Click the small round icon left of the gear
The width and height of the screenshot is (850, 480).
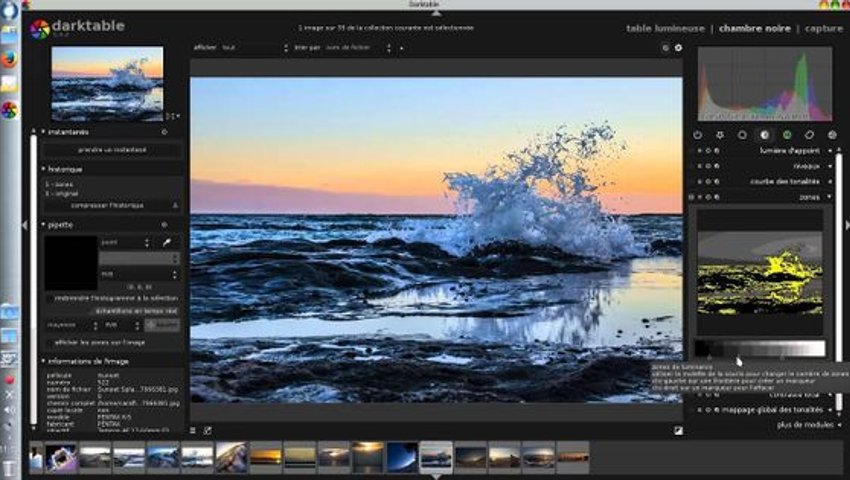[x=665, y=48]
